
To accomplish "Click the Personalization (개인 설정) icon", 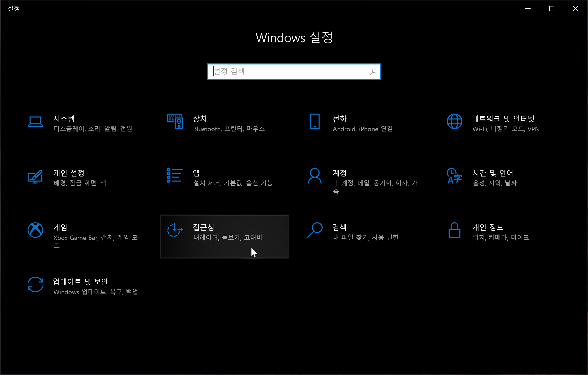I will click(x=35, y=177).
